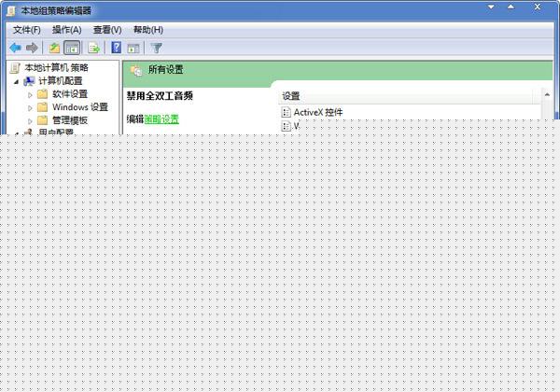The height and width of the screenshot is (392, 560).
Task: Click the Forward arrow toolbar icon
Action: point(32,48)
